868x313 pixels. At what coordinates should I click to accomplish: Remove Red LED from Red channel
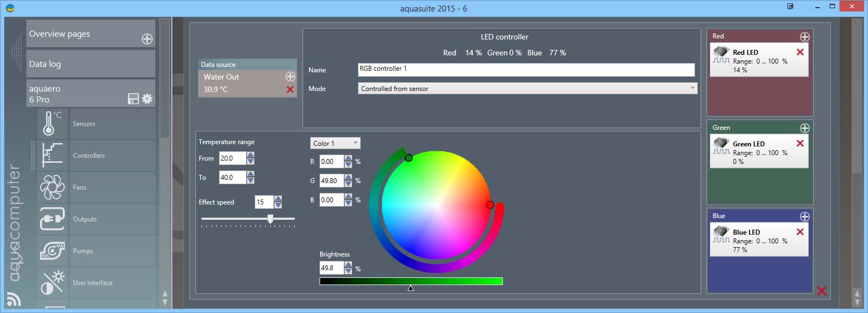coord(800,52)
